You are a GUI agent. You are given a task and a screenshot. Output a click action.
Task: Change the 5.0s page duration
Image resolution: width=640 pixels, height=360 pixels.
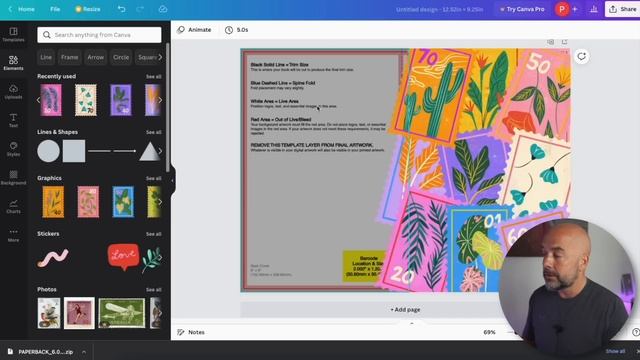[x=237, y=30]
